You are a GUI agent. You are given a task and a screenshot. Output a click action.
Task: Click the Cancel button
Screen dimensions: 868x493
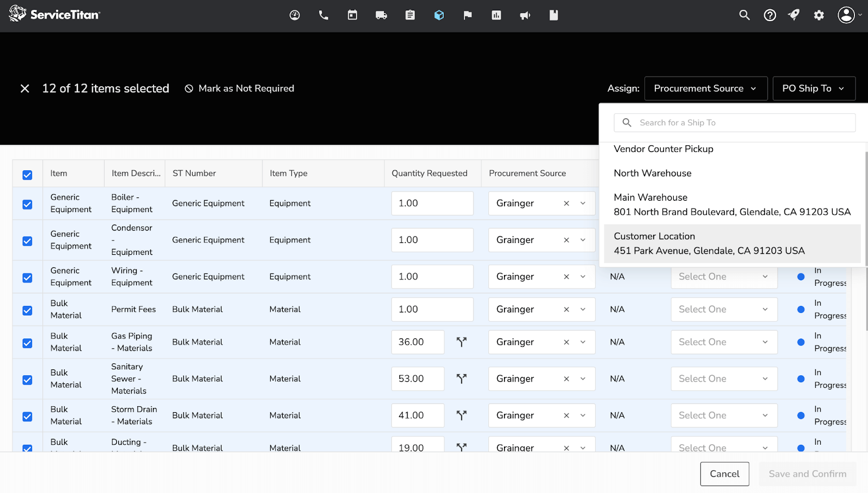pos(724,473)
